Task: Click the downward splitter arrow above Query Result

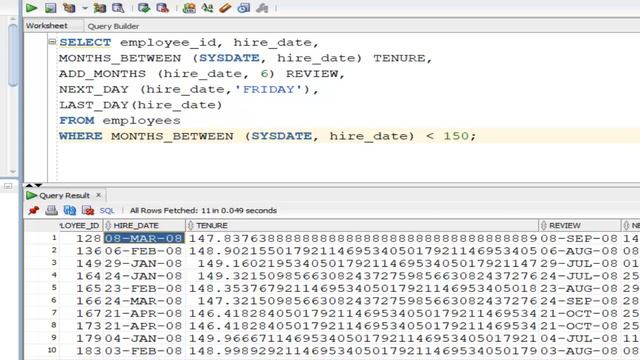Action: (38, 185)
